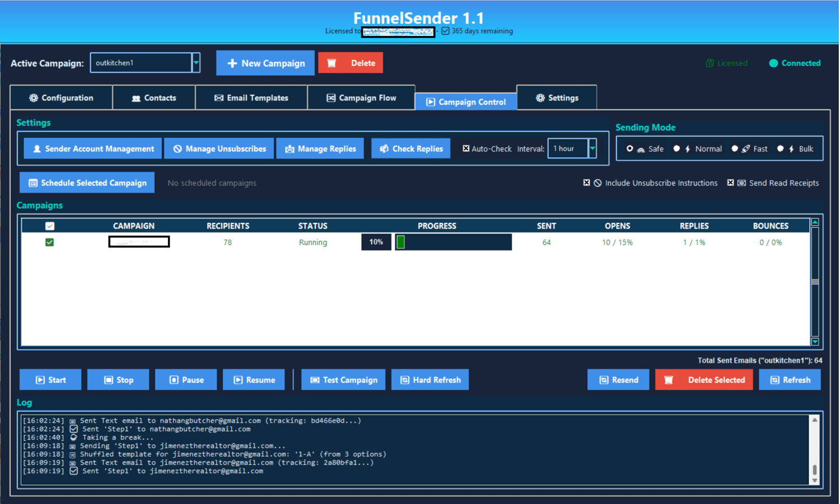Click the No scheduled campaigns text

point(212,183)
